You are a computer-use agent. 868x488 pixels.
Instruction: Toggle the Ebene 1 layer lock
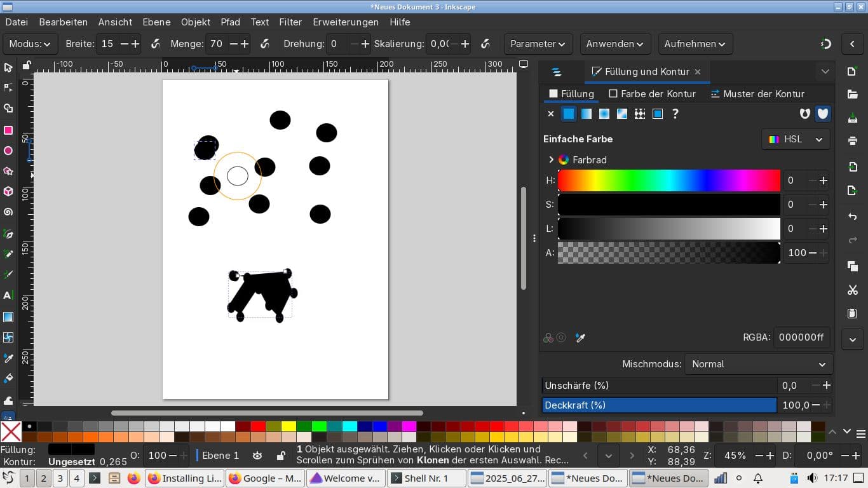[280, 456]
